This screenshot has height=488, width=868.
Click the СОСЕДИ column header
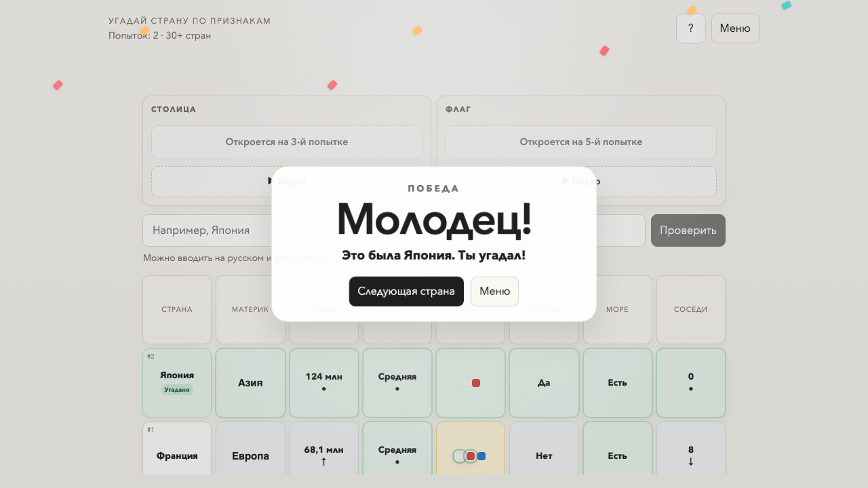click(x=690, y=309)
